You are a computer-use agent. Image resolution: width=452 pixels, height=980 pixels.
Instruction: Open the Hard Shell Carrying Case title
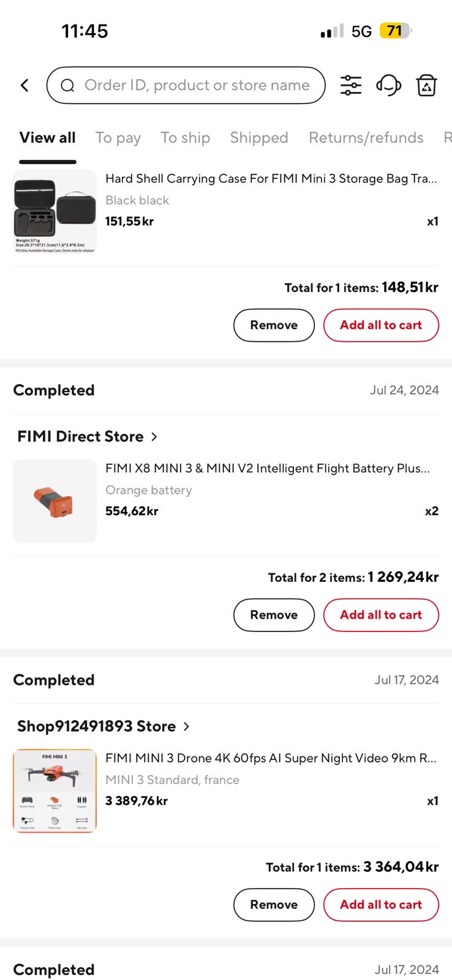(271, 179)
